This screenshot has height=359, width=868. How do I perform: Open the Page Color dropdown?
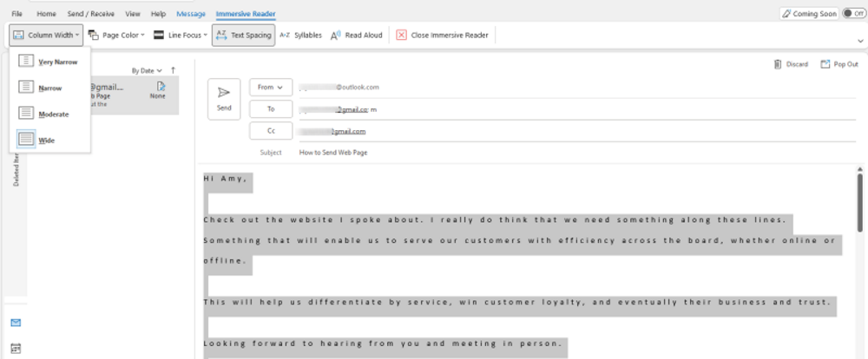[116, 35]
